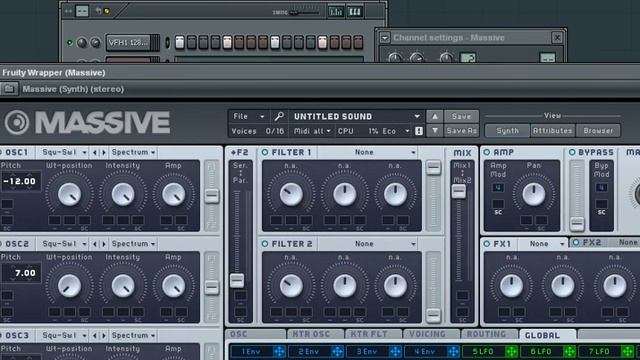This screenshot has height=360, width=640.
Task: Switch to the VOICING tab
Action: (x=431, y=334)
